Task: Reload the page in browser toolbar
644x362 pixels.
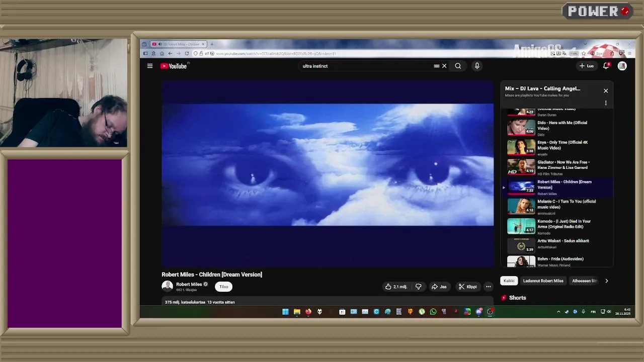Action: pyautogui.click(x=187, y=53)
